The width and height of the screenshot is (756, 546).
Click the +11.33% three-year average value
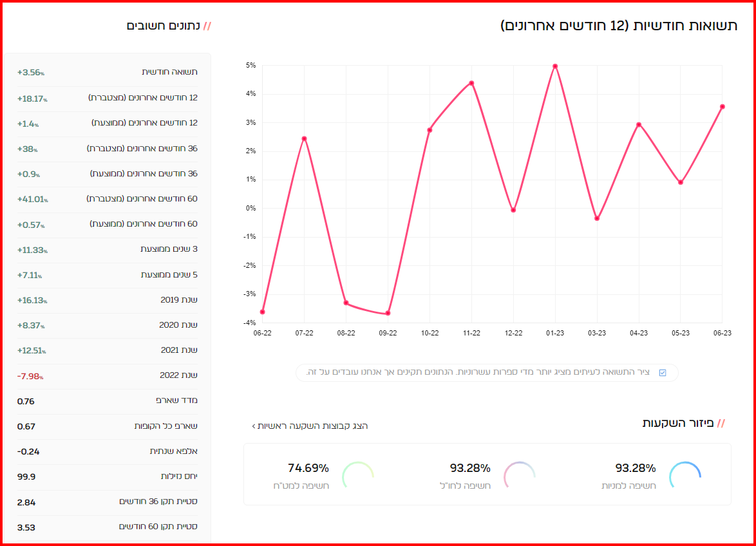[x=32, y=250]
